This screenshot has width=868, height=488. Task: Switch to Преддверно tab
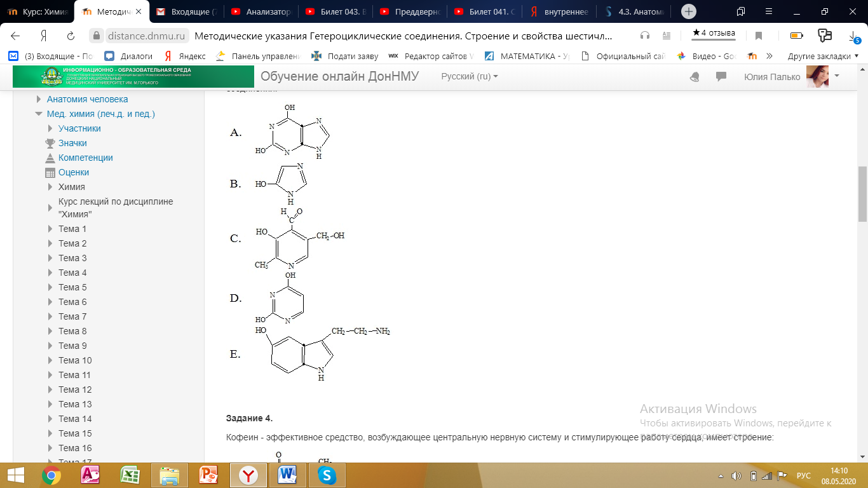pyautogui.click(x=409, y=11)
